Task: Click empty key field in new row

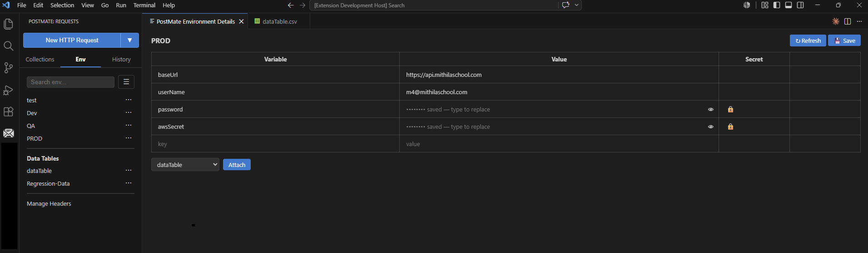Action: pos(275,144)
